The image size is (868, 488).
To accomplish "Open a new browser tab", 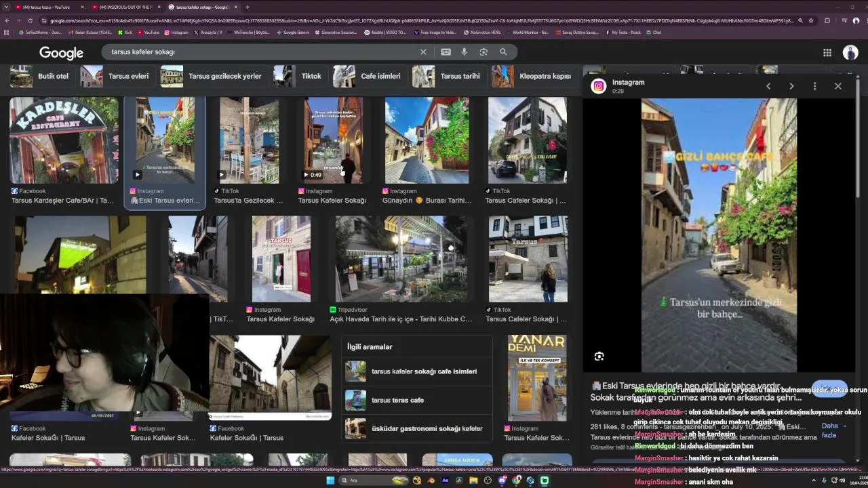I will tap(247, 7).
